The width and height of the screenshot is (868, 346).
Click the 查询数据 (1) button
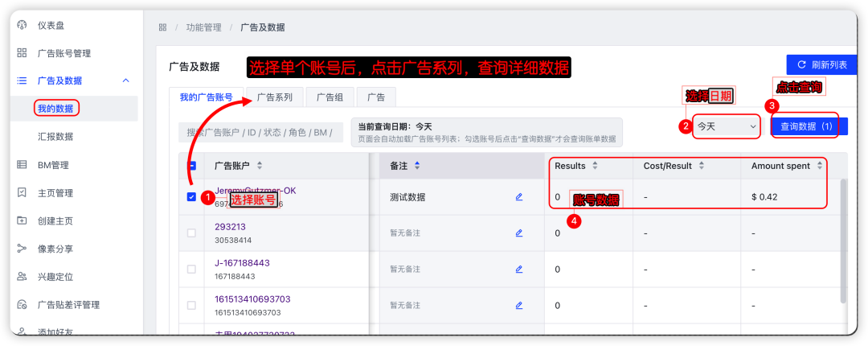coord(809,126)
